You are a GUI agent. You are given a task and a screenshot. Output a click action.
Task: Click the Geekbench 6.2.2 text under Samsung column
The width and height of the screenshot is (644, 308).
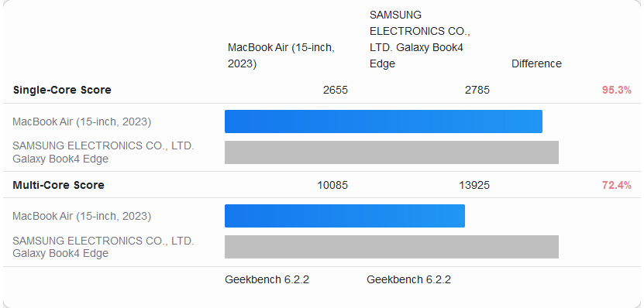click(x=408, y=279)
